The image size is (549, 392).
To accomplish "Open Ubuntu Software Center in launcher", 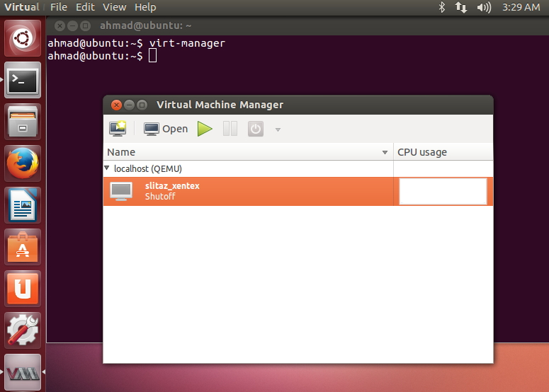I will tap(23, 248).
